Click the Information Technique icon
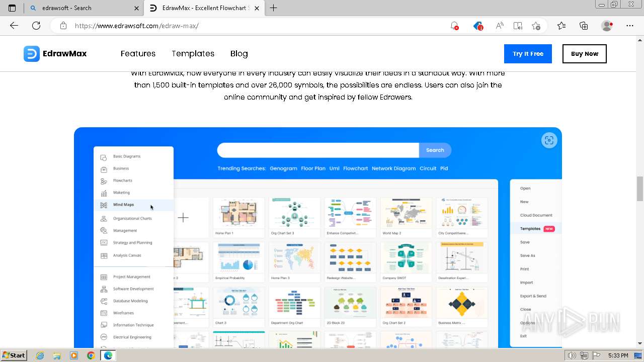Screen dimensions: 644x362 pyautogui.click(x=104, y=325)
